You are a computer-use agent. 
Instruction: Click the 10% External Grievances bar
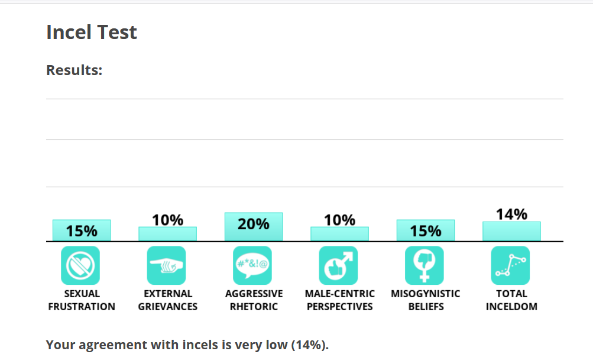pos(168,234)
